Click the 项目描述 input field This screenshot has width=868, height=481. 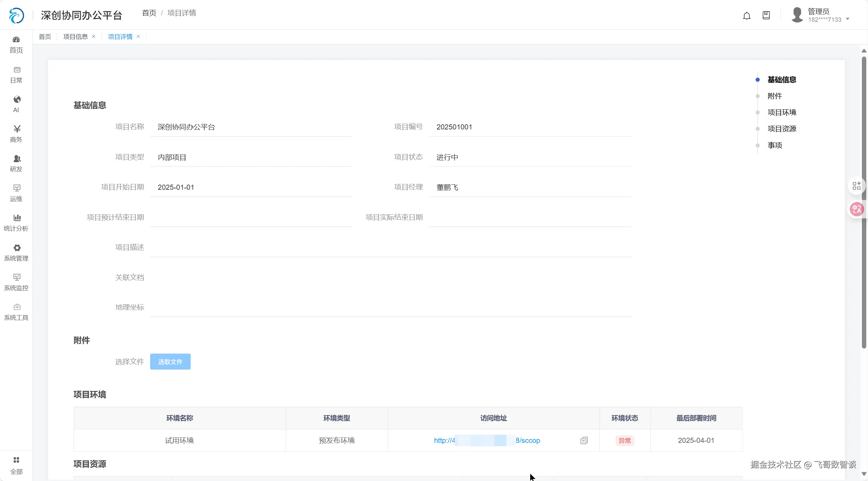coord(390,248)
